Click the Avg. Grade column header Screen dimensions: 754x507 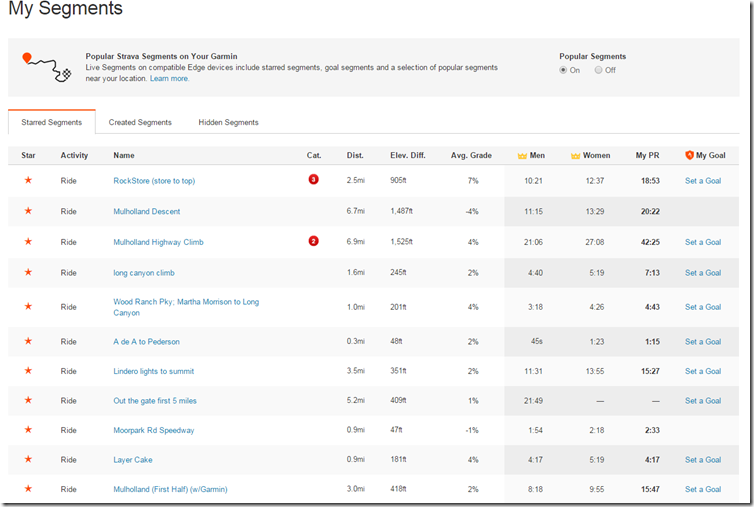pyautogui.click(x=471, y=155)
